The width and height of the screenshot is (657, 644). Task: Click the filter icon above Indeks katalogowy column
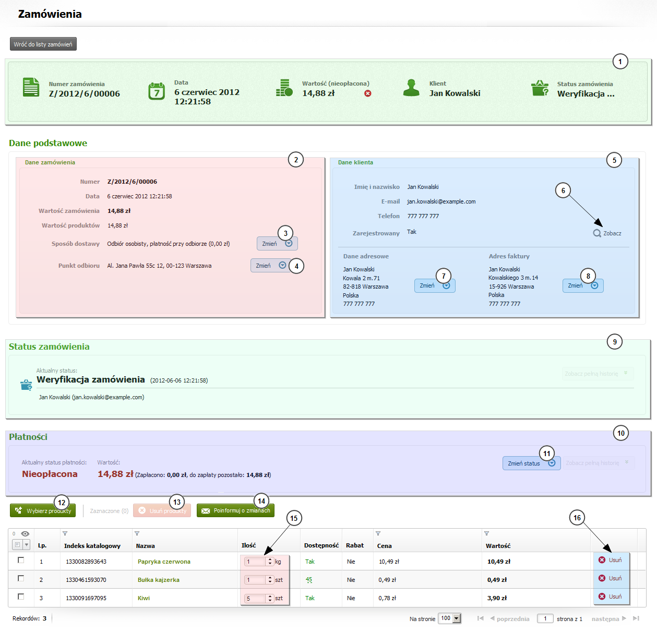click(65, 533)
